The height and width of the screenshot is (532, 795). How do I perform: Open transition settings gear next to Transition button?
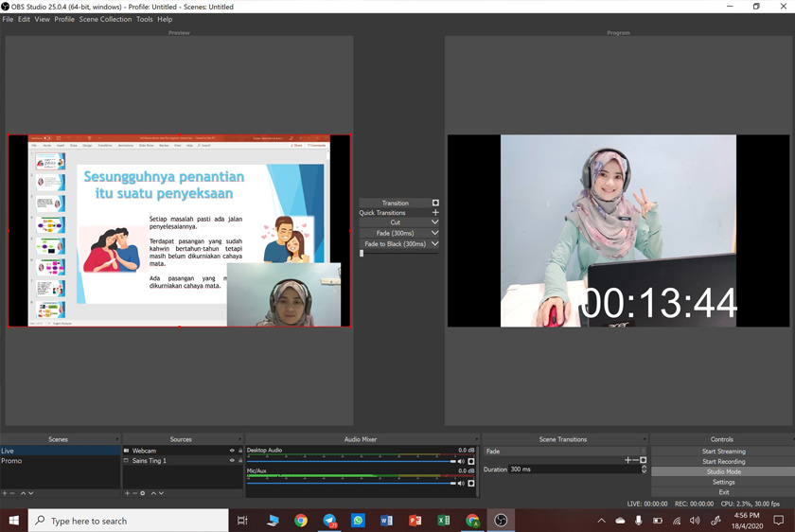(x=435, y=203)
